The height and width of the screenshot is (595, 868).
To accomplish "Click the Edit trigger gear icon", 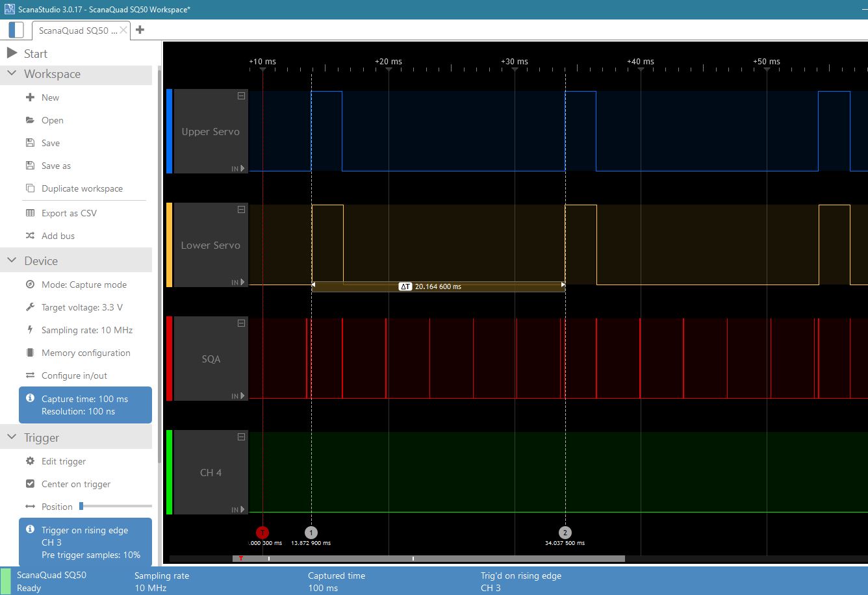I will click(x=30, y=461).
